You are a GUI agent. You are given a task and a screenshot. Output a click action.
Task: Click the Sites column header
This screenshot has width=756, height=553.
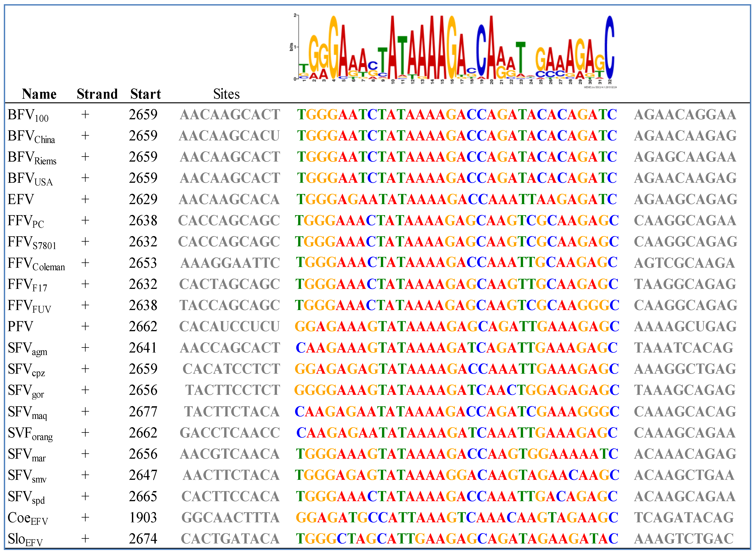pos(226,94)
